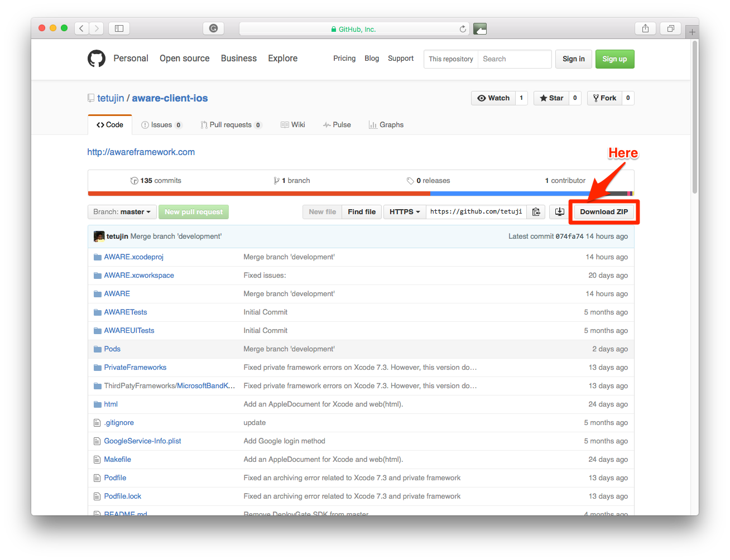Viewport: 730px width, 560px height.
Task: Click the Safari forward arrow
Action: click(x=97, y=28)
